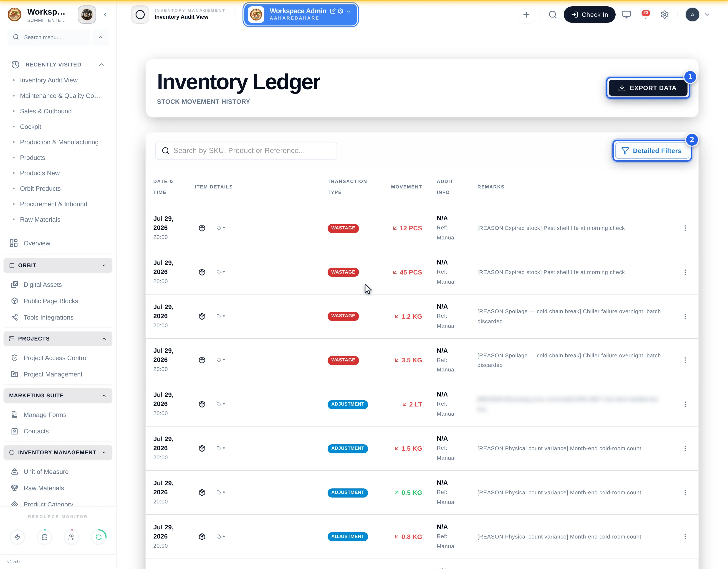Image resolution: width=728 pixels, height=569 pixels.
Task: Collapse the Recently Visited section
Action: [101, 65]
